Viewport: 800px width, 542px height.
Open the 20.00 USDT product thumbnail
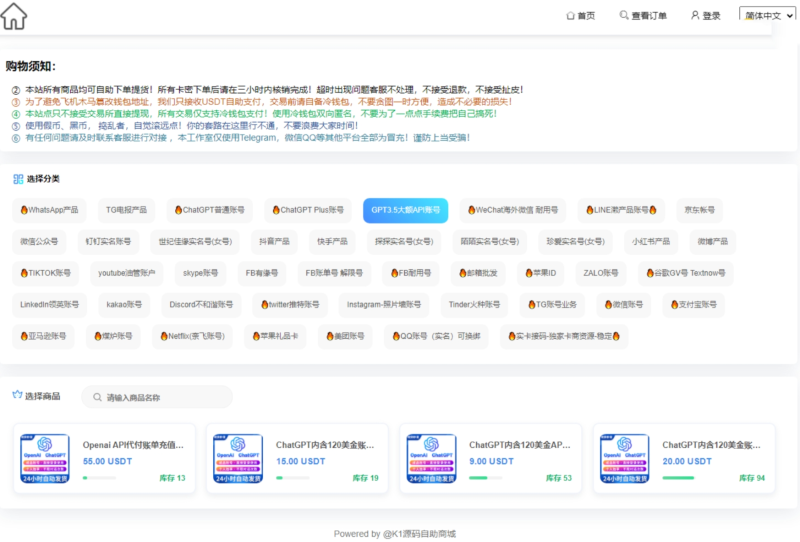[624, 458]
